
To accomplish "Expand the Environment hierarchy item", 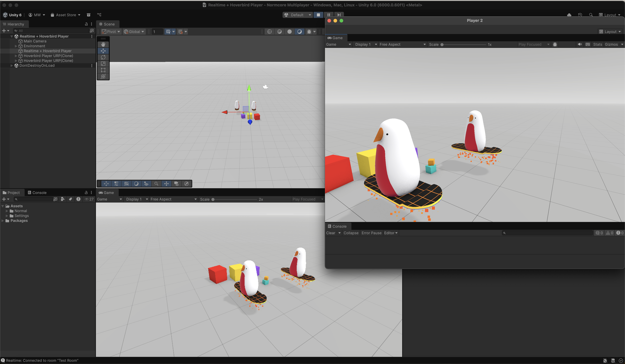I will [16, 46].
